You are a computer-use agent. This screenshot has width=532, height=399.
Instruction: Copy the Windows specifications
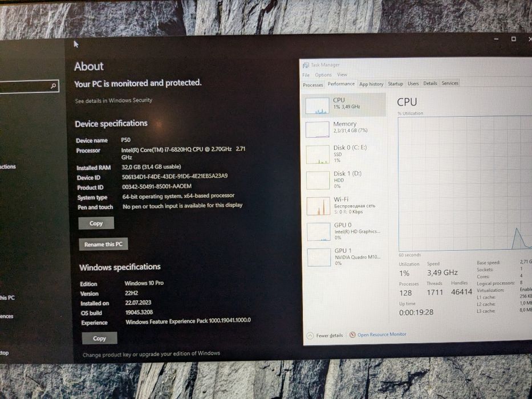tap(99, 338)
